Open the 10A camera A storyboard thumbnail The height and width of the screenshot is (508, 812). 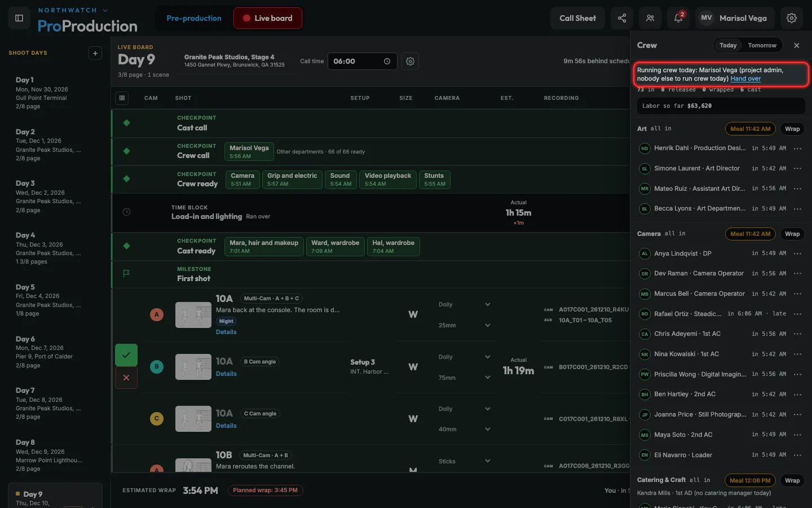point(193,315)
